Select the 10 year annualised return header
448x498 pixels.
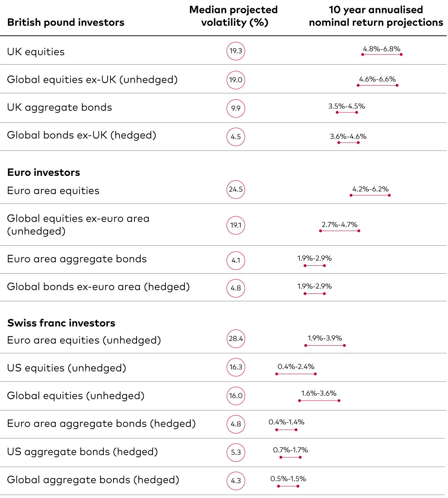click(x=376, y=16)
